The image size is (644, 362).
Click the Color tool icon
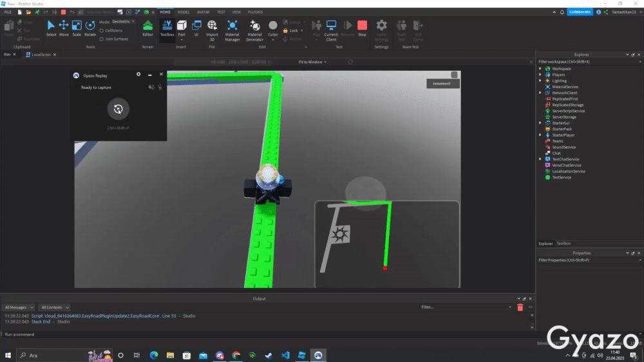click(x=272, y=26)
